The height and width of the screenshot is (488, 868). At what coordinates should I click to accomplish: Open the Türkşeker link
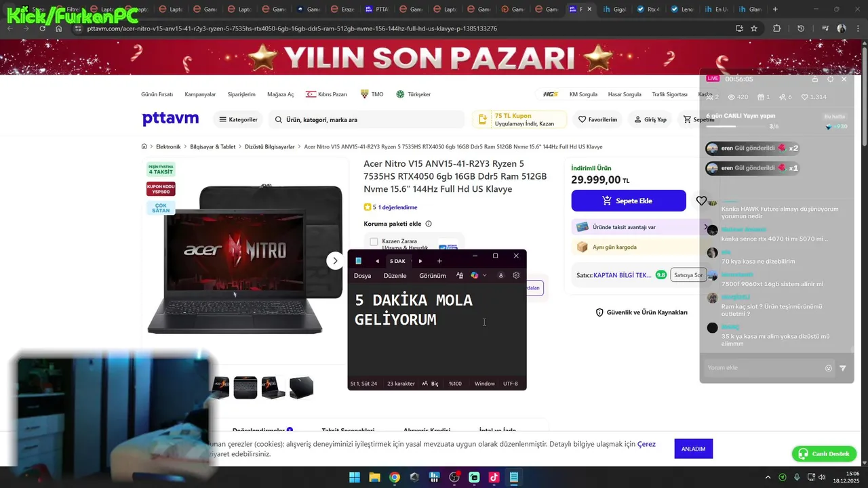point(413,94)
